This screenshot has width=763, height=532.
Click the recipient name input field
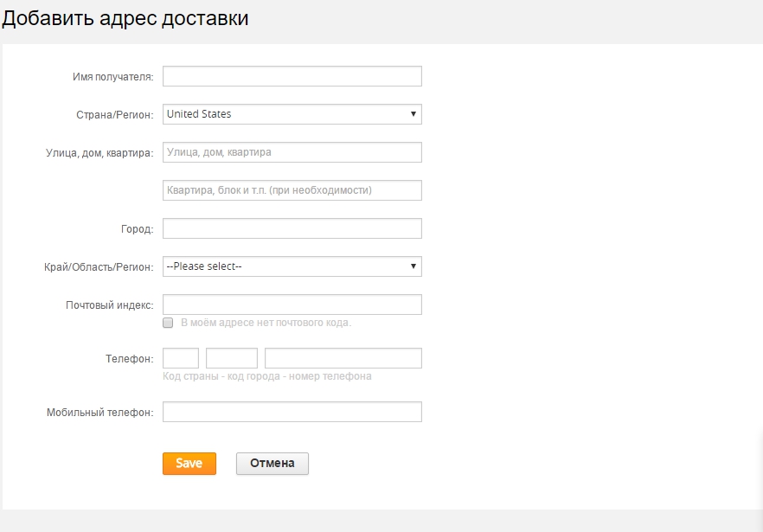(x=292, y=76)
